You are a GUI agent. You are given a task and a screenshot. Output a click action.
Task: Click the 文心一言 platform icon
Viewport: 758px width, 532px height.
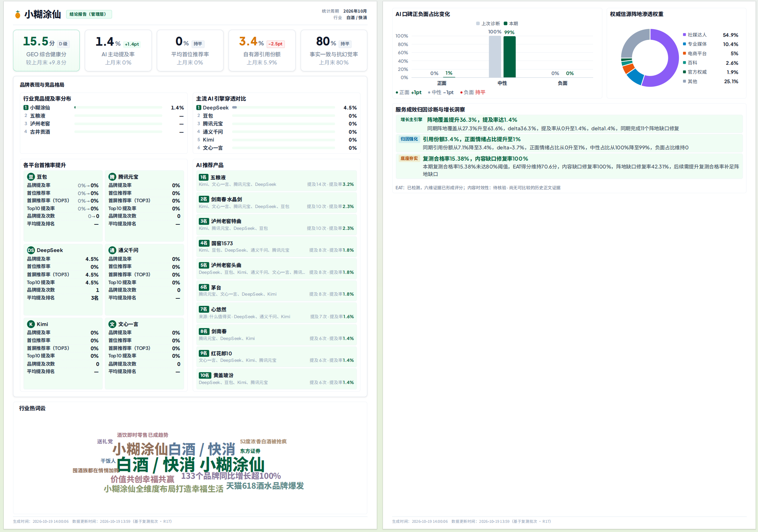112,324
